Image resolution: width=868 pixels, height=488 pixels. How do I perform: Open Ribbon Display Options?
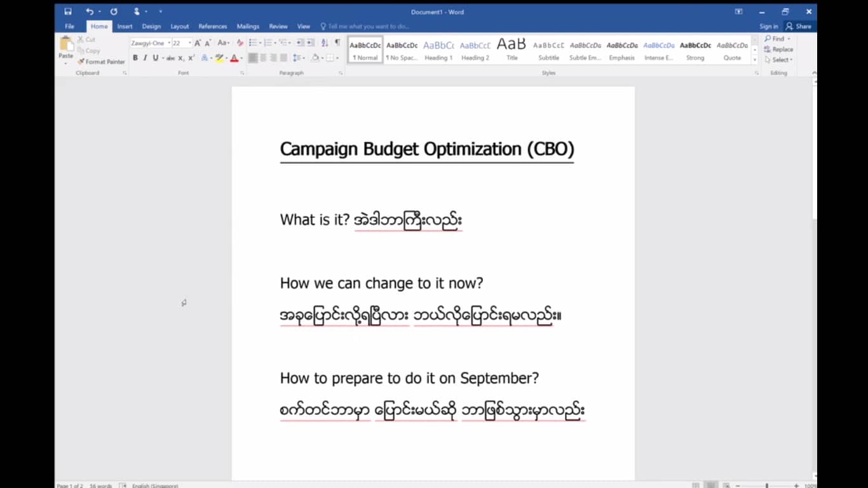click(738, 11)
